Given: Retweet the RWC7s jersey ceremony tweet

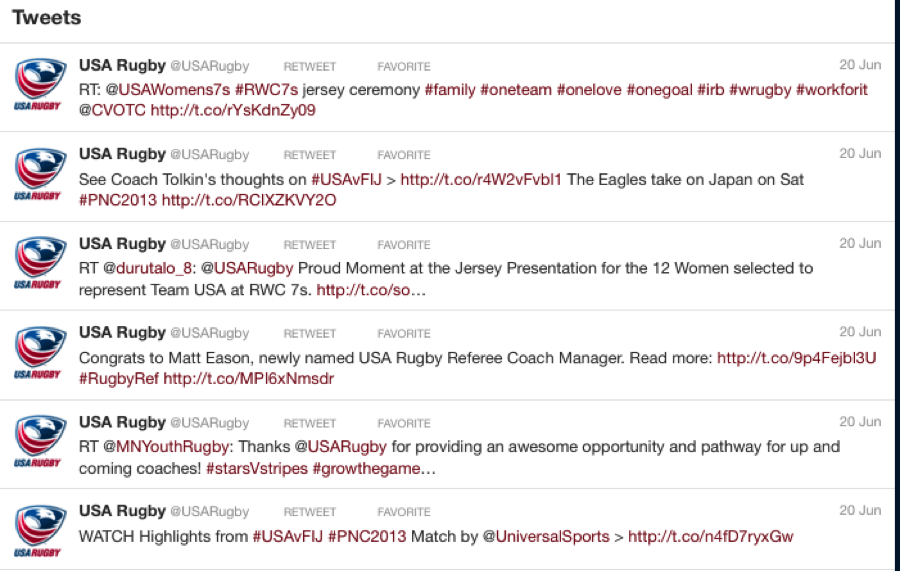Looking at the screenshot, I should coord(310,67).
